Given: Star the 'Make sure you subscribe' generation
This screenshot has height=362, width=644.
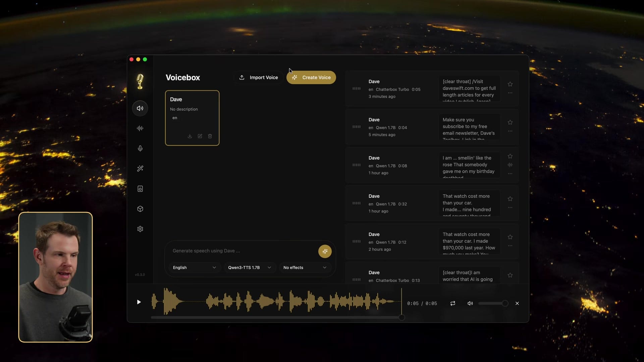Looking at the screenshot, I should click(510, 122).
